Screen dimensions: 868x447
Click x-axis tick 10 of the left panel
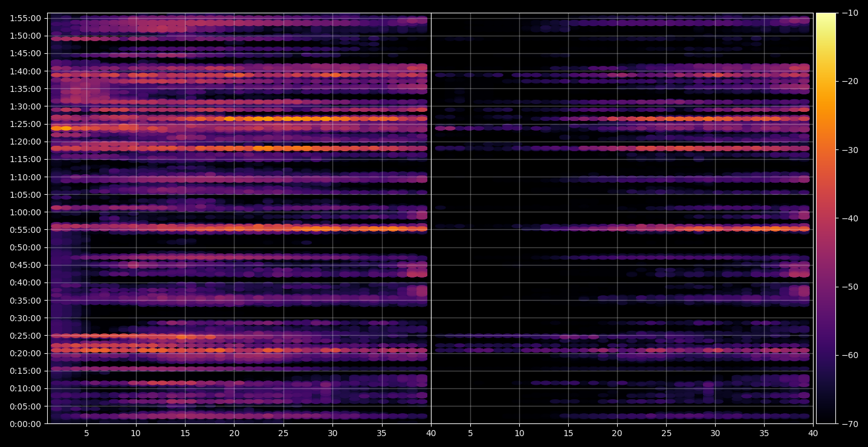(x=135, y=433)
